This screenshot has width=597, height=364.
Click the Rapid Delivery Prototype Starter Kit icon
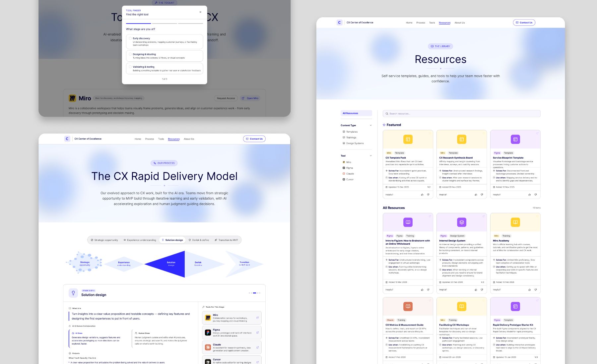tap(515, 306)
